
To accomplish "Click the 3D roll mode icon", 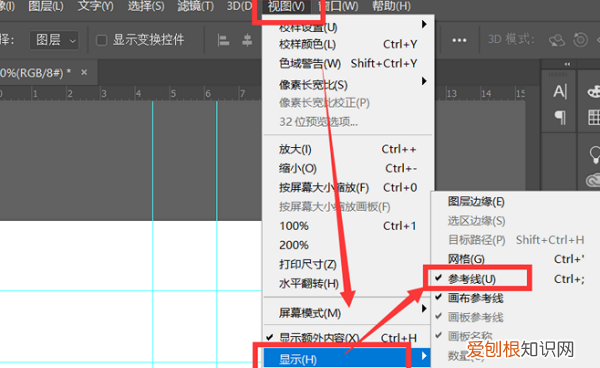I will [580, 40].
